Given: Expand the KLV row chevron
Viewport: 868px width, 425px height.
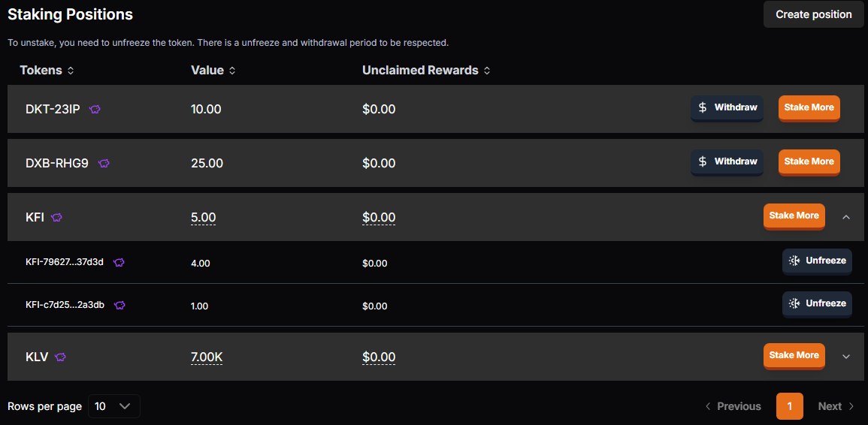Looking at the screenshot, I should (x=845, y=357).
